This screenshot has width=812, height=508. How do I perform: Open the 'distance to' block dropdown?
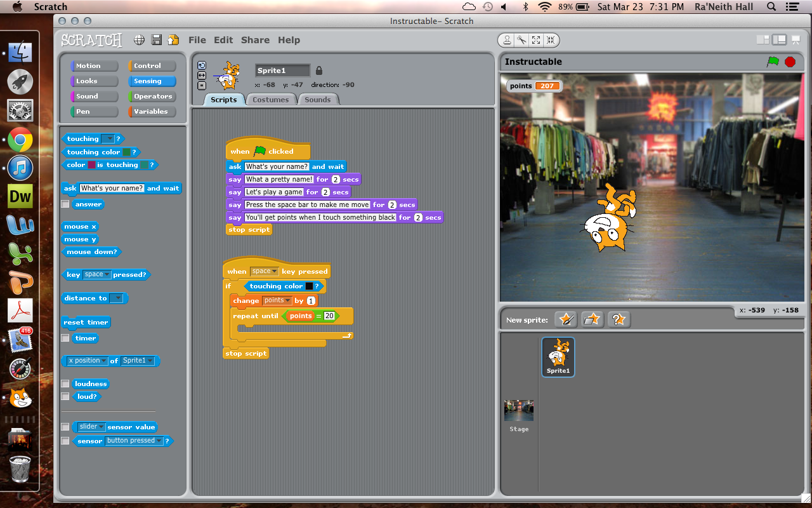[x=117, y=298]
